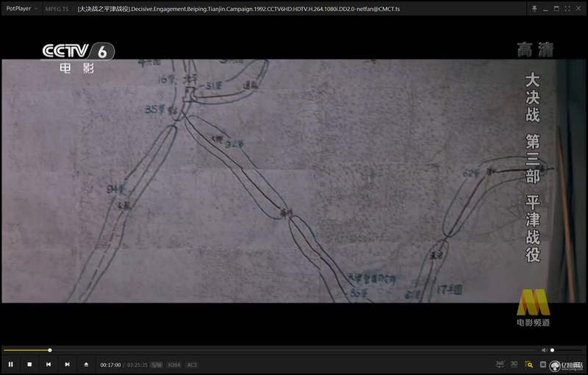Click the AC3 audio codec label
The width and height of the screenshot is (588, 375).
tap(192, 365)
